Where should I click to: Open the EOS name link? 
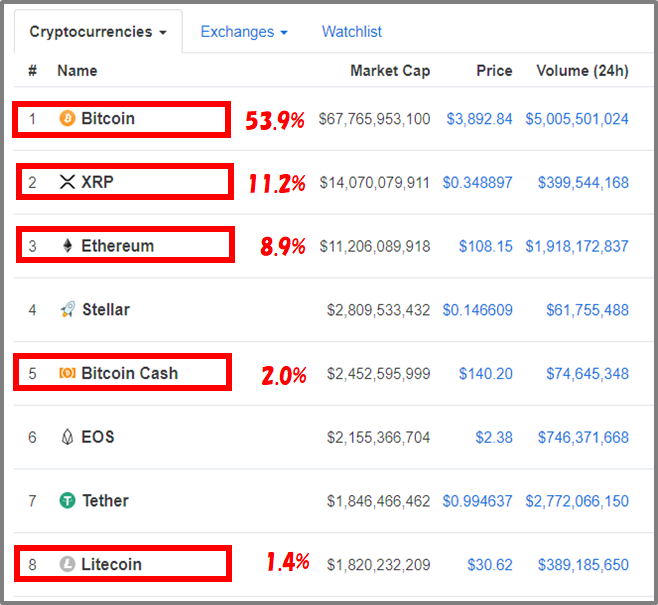click(98, 437)
